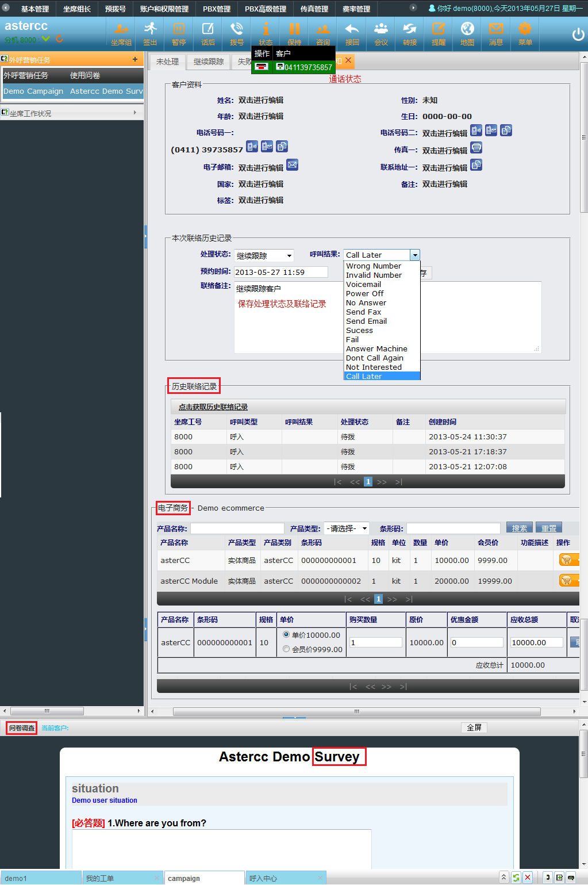The image size is (588, 885).
Task: Click the 购买数量 quantity input field
Action: (376, 642)
